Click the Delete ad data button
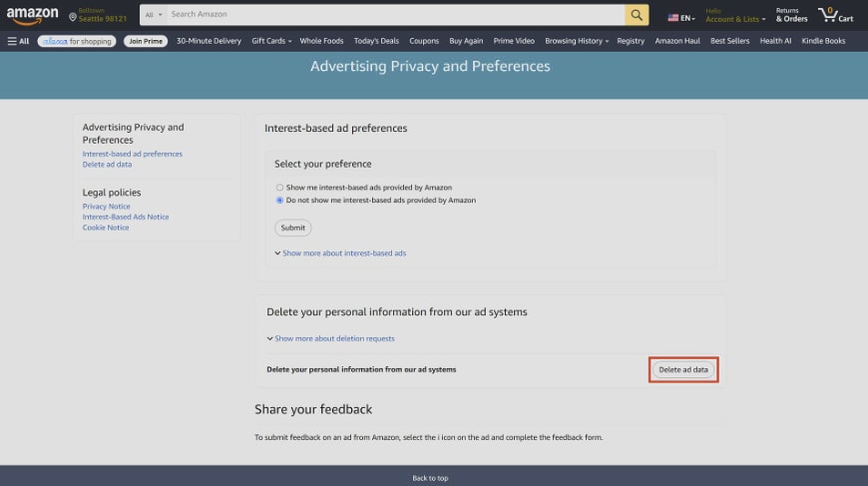Screen dimensions: 868x486 [x=683, y=370]
